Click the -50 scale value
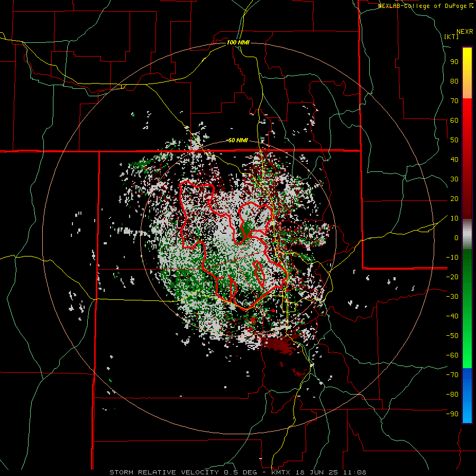Viewport: 476px width, 476px height. pos(452,336)
